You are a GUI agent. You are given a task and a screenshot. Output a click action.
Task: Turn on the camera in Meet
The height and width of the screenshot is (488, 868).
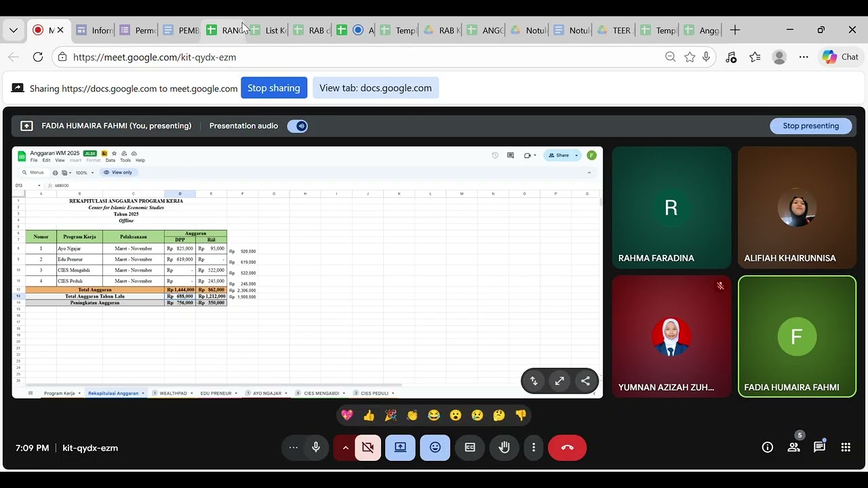coord(368,447)
